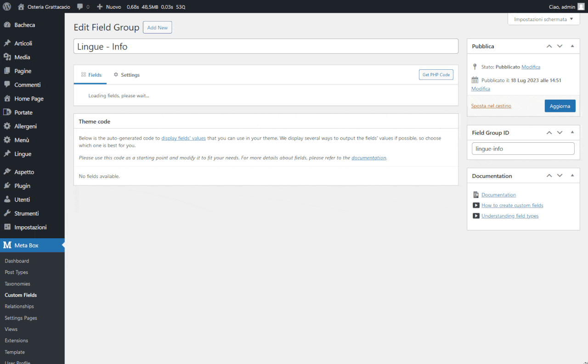Collapse the Documentation panel
Viewport: 588px width, 364px height.
tap(572, 176)
